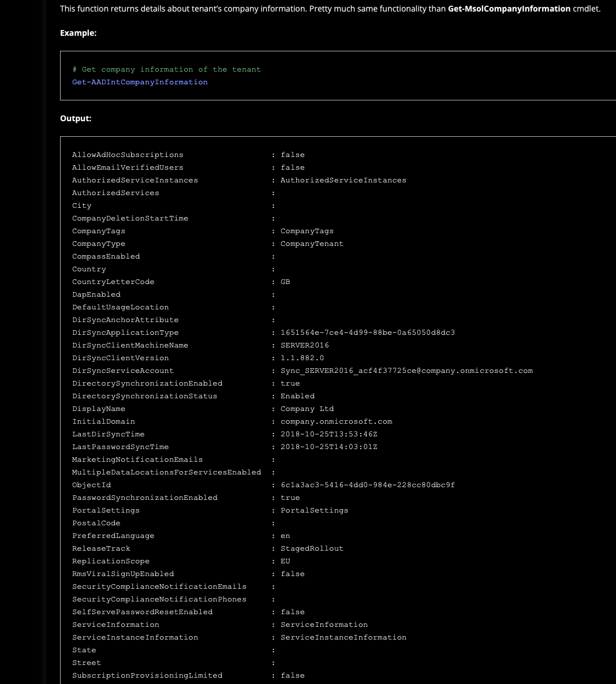Click the "Output:" heading
This screenshot has height=684, width=616.
(76, 118)
